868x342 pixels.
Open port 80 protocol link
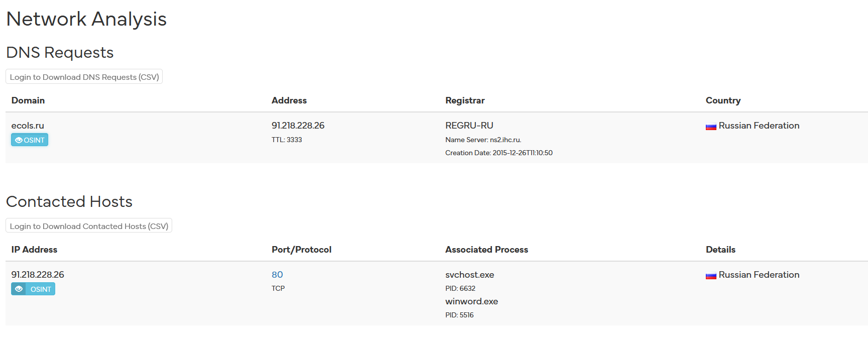point(277,275)
